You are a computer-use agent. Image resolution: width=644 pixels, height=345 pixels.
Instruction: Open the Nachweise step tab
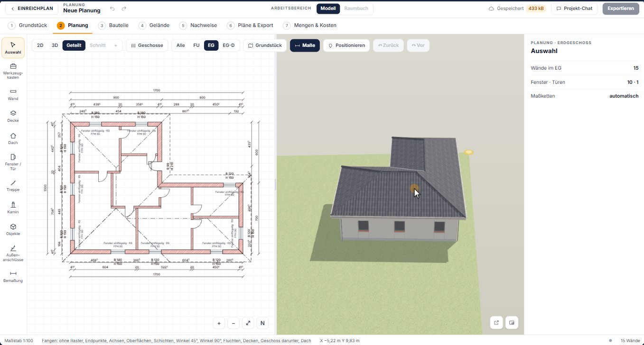pyautogui.click(x=198, y=25)
